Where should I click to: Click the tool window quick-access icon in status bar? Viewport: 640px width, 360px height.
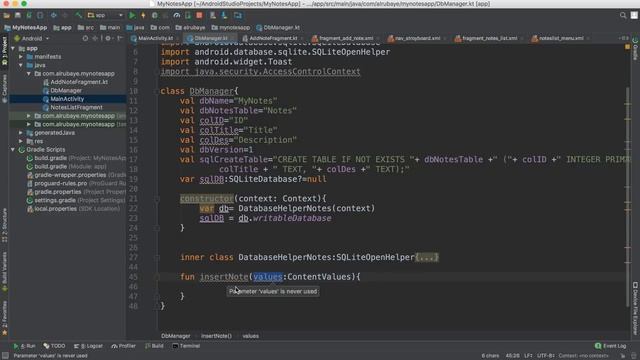[5, 356]
